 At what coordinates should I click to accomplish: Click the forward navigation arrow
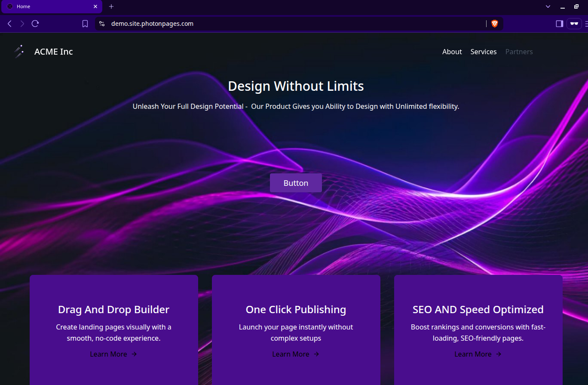[x=22, y=24]
